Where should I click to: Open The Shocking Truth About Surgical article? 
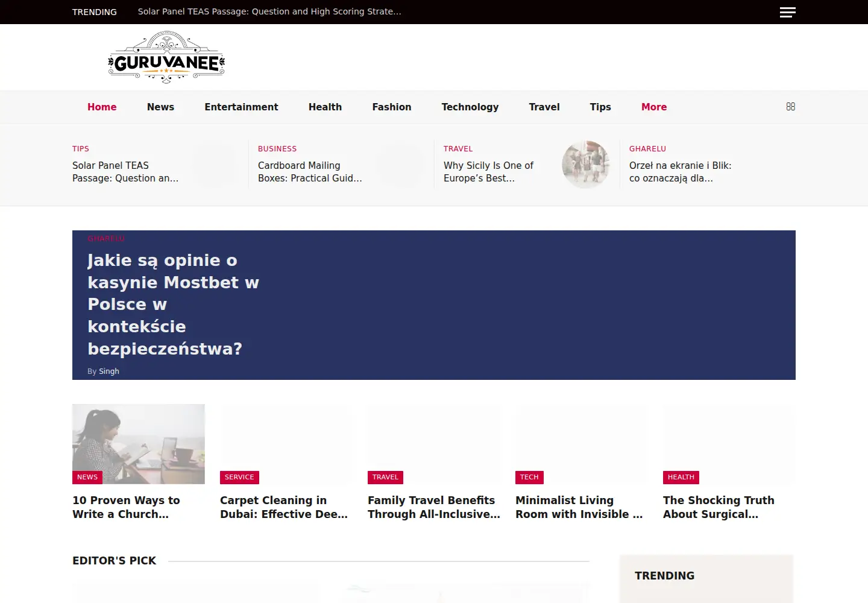(x=719, y=507)
